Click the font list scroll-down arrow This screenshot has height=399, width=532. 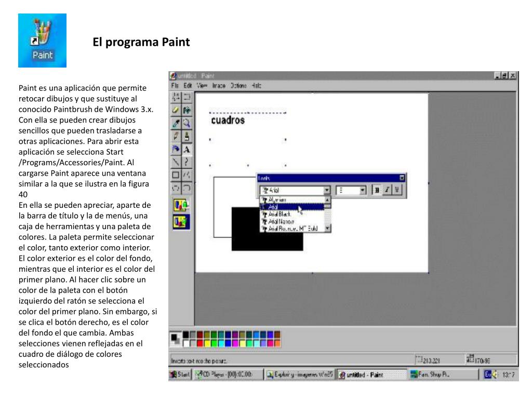point(327,229)
